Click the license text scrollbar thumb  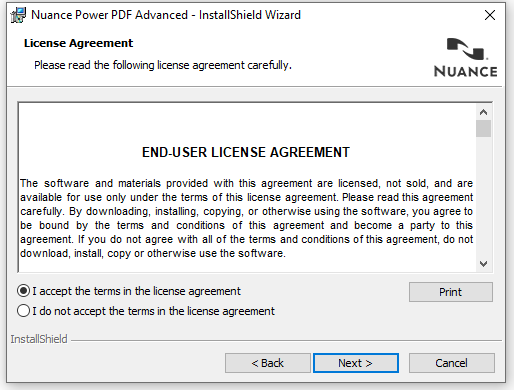483,129
